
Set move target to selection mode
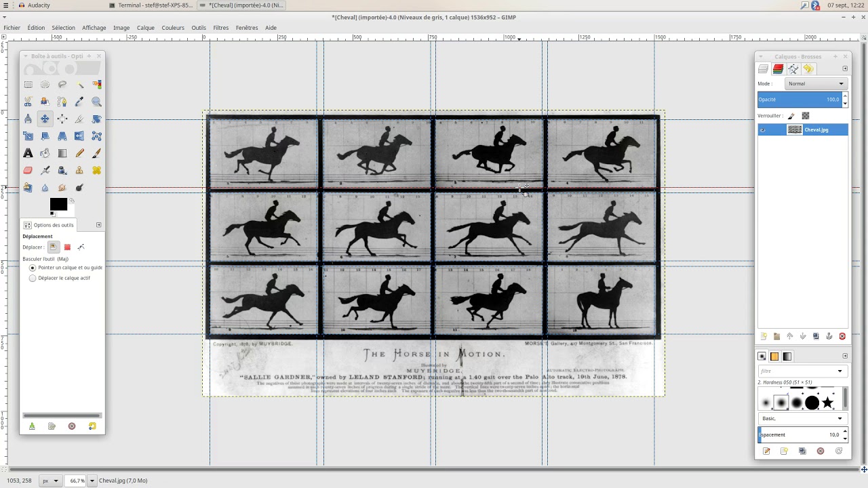pos(67,247)
